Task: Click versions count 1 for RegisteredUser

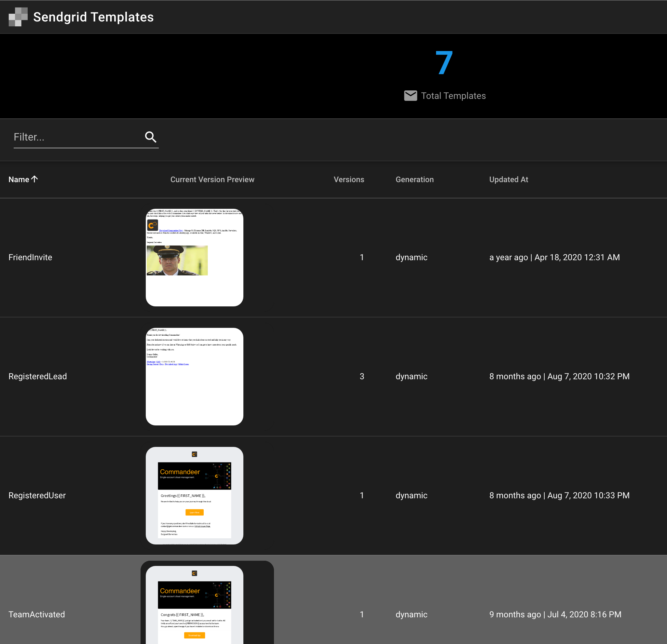Action: (x=362, y=496)
